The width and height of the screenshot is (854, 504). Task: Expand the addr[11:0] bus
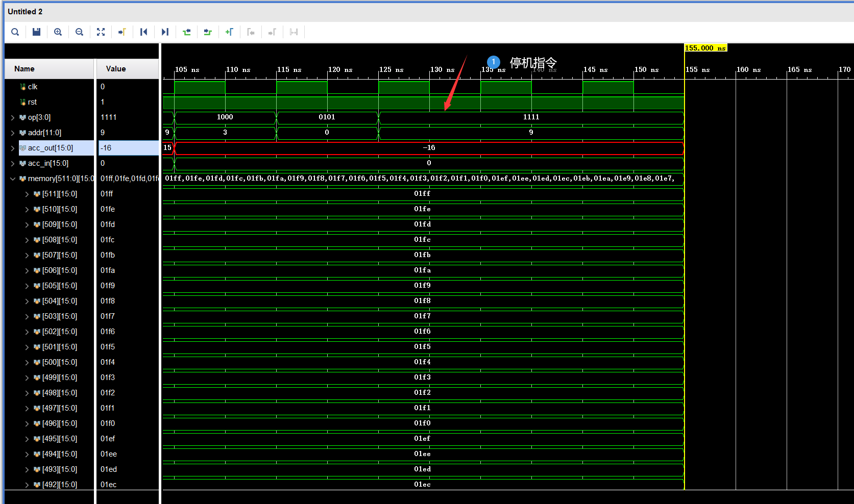click(x=13, y=133)
